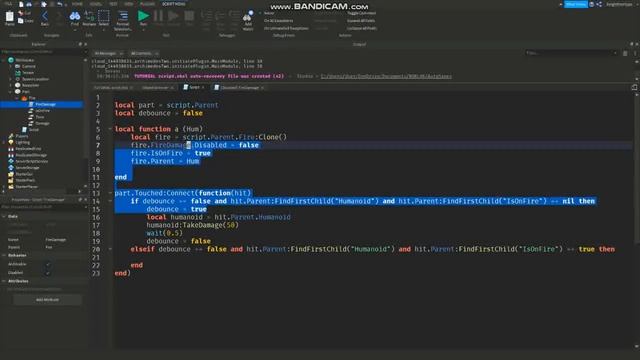Select Terrain in the Explorer tree

[x=28, y=73]
